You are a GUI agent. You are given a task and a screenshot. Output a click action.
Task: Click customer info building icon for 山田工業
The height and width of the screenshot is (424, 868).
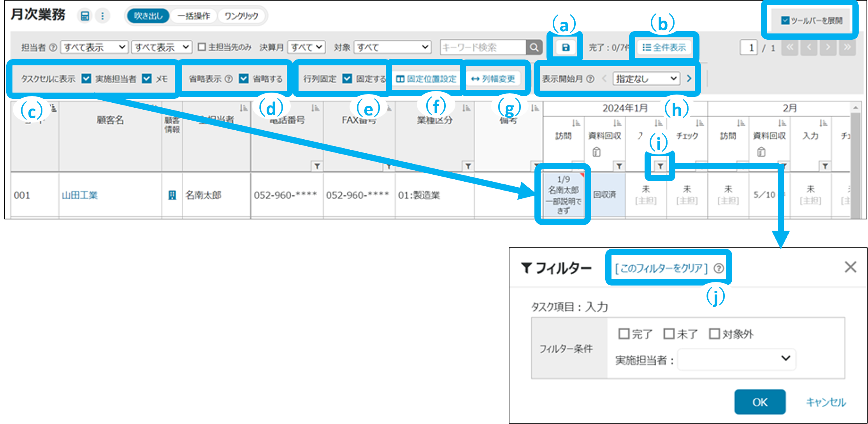(x=172, y=195)
